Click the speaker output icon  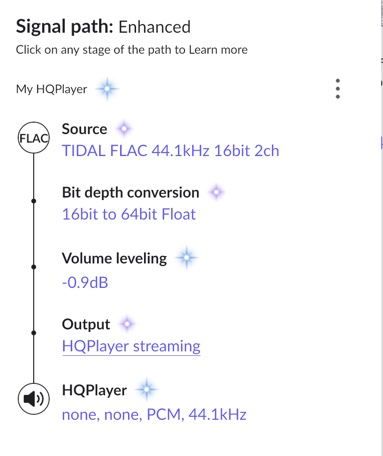[34, 399]
